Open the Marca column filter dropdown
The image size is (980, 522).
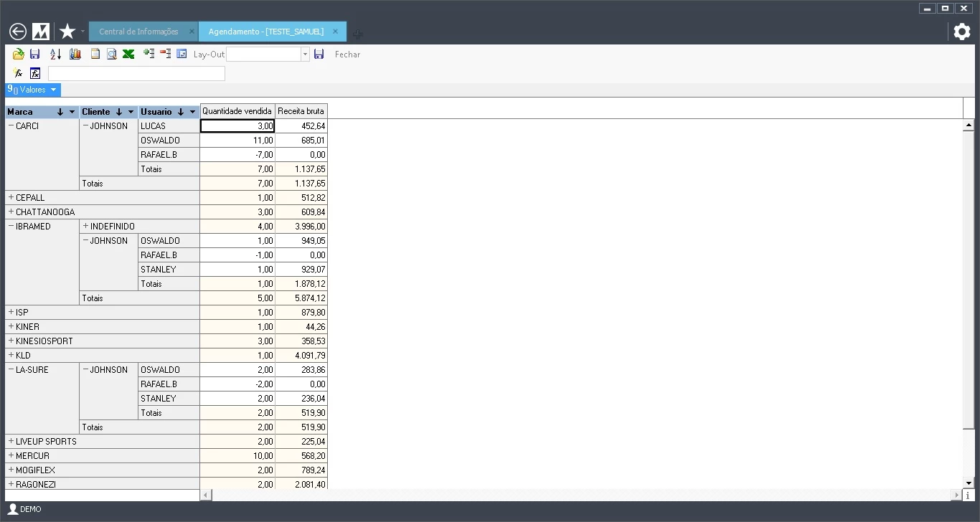pyautogui.click(x=72, y=112)
